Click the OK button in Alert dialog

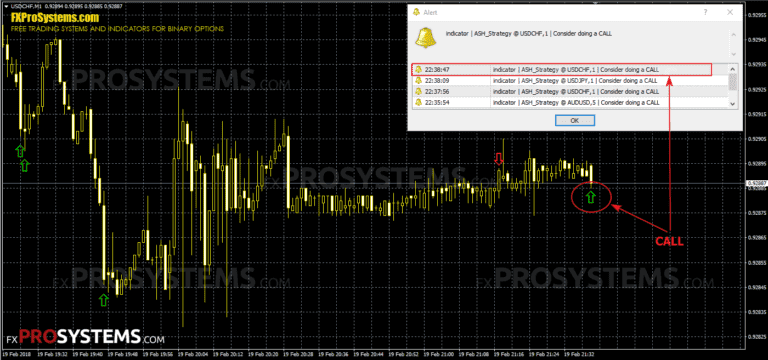[x=575, y=120]
